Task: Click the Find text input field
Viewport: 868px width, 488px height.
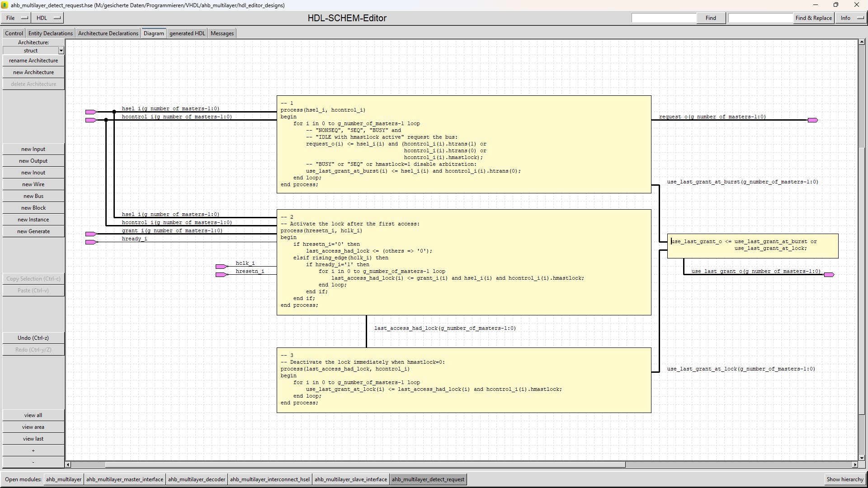Action: coord(664,18)
